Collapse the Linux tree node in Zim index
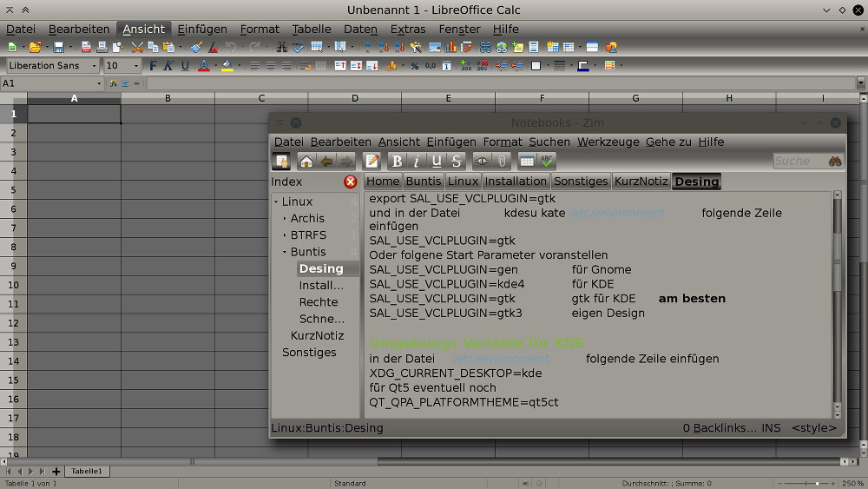This screenshot has width=868, height=489. 276,202
